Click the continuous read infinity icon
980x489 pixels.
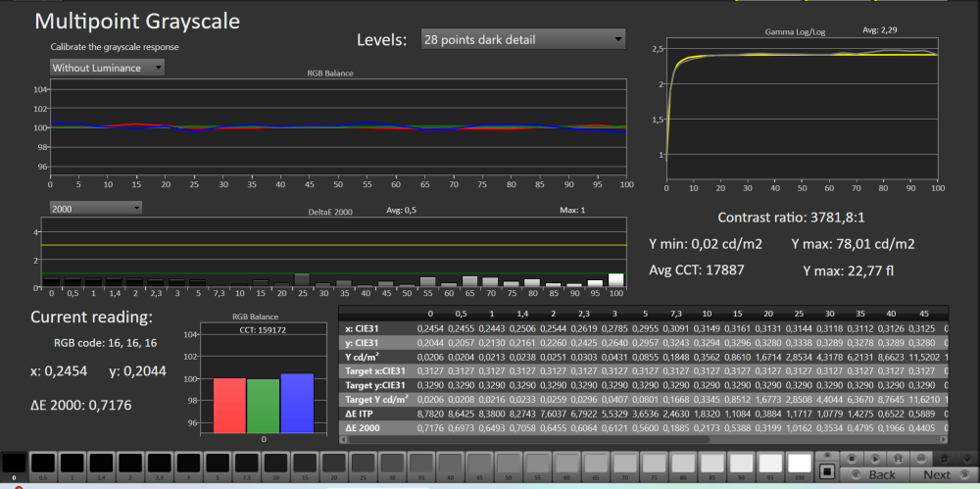[921, 459]
